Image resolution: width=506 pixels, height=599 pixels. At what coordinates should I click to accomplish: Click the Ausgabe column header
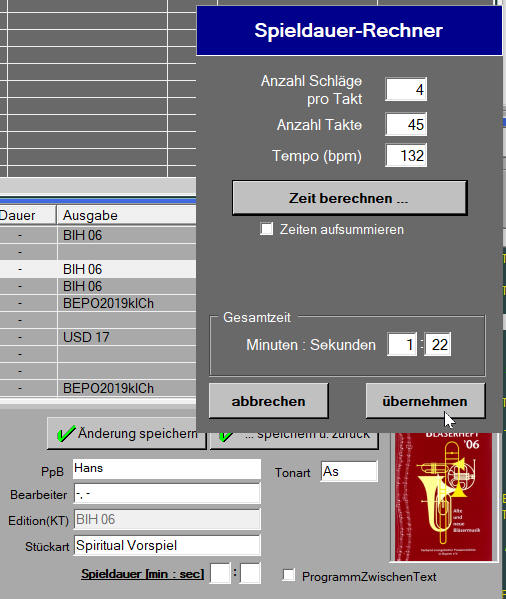tap(126, 215)
